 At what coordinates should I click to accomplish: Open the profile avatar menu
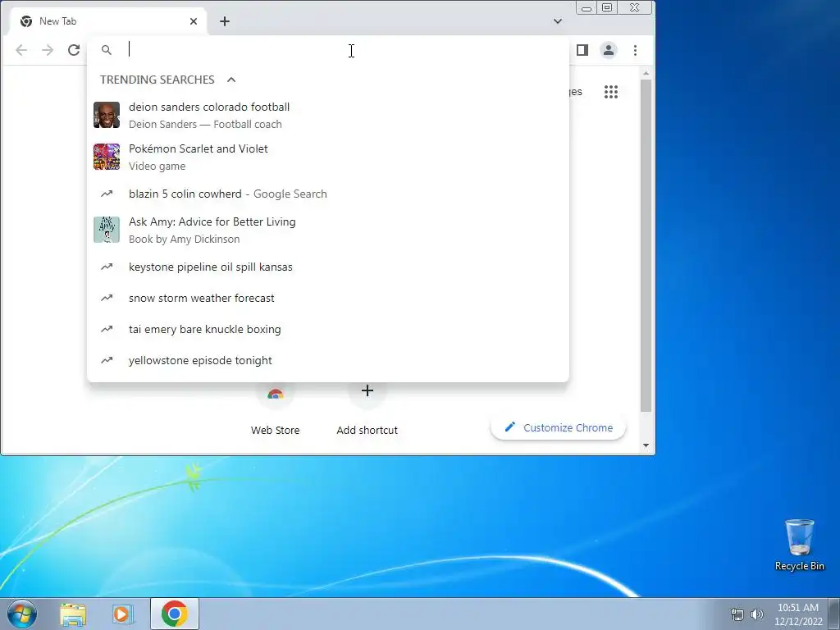point(609,50)
